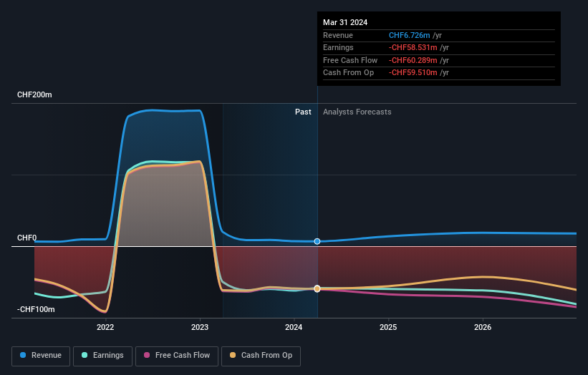Click the -CHF58.531m earnings value
This screenshot has height=375, width=588.
coord(413,47)
